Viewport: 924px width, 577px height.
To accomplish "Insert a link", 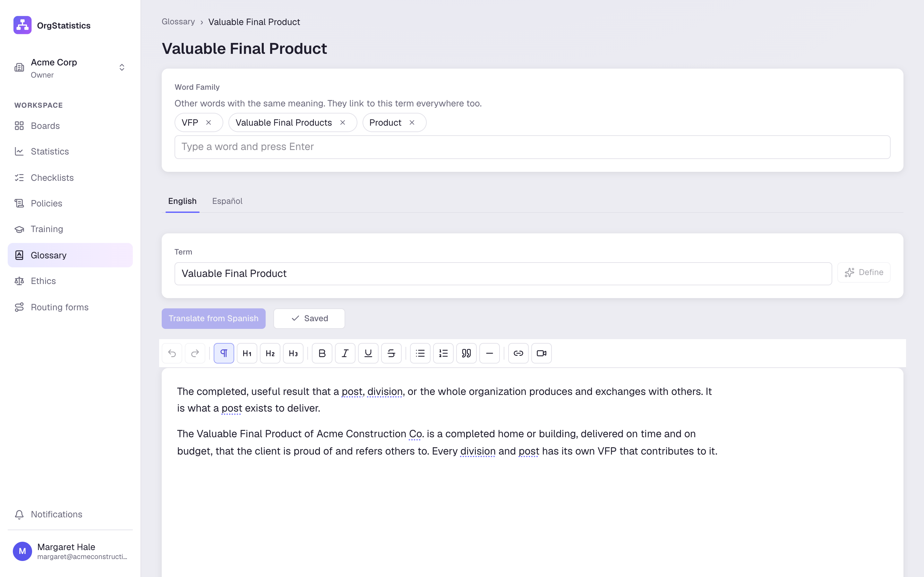I will tap(518, 353).
